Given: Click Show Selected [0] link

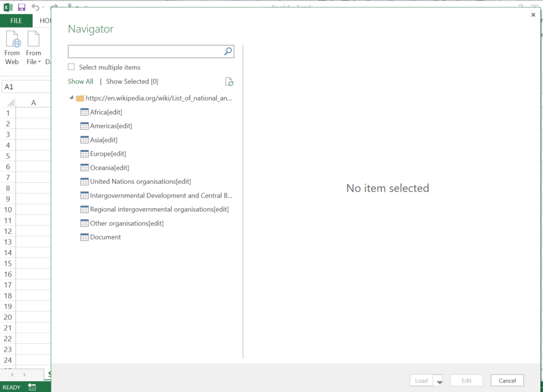Looking at the screenshot, I should [132, 82].
